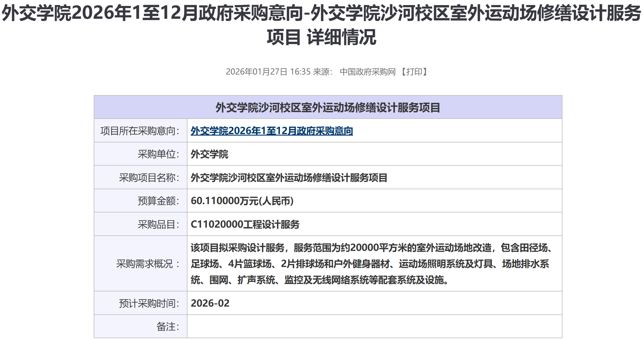
Task: Click the 项目所在采购意向 label cell
Action: click(x=140, y=131)
